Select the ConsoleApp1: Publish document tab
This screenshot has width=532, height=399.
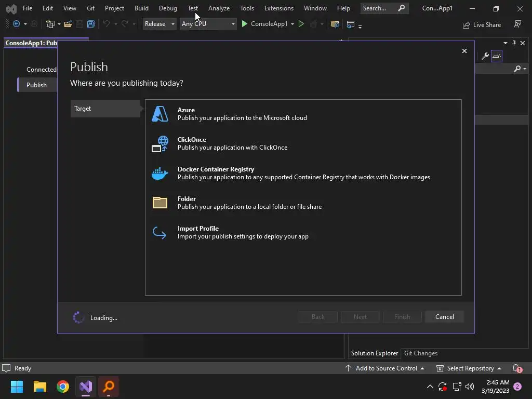point(31,43)
